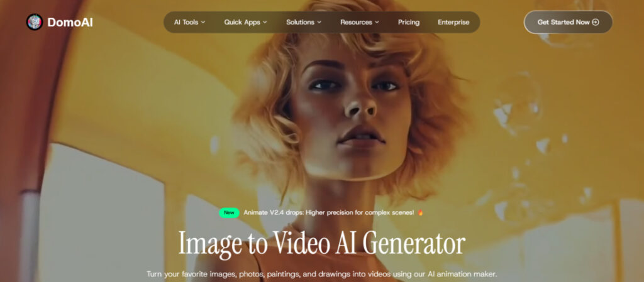Visit the Enterprise page link

tap(453, 22)
